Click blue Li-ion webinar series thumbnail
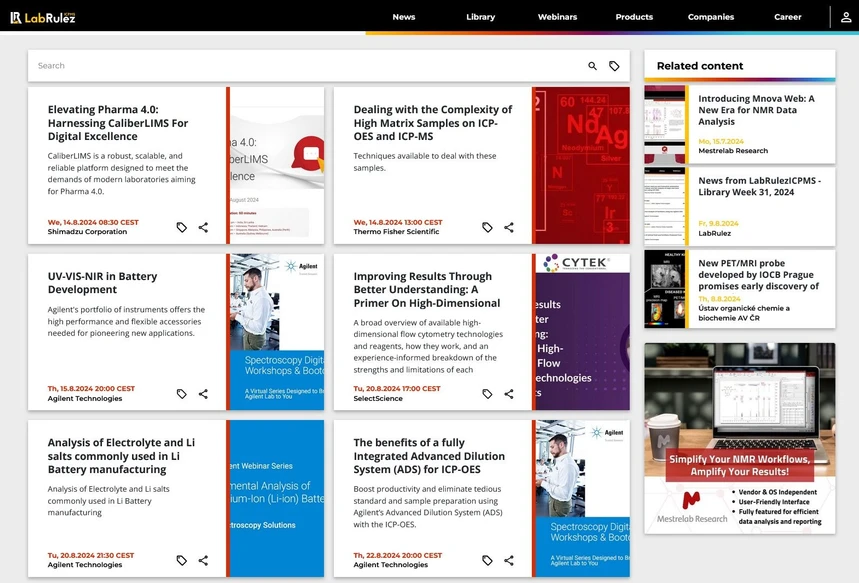859x583 pixels. [277, 499]
